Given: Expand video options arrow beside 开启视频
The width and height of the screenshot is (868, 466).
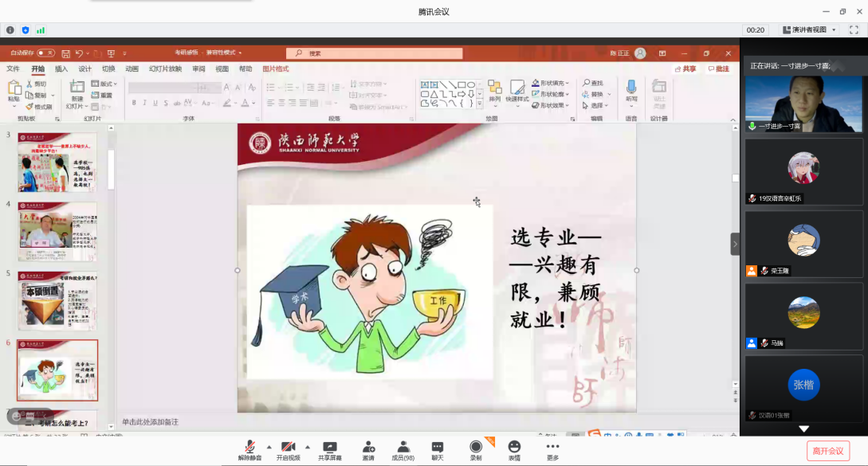Looking at the screenshot, I should (x=308, y=446).
